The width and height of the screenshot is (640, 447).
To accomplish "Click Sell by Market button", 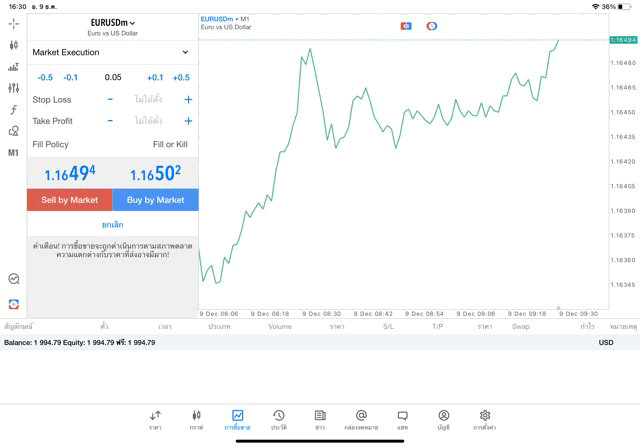I will coord(70,200).
